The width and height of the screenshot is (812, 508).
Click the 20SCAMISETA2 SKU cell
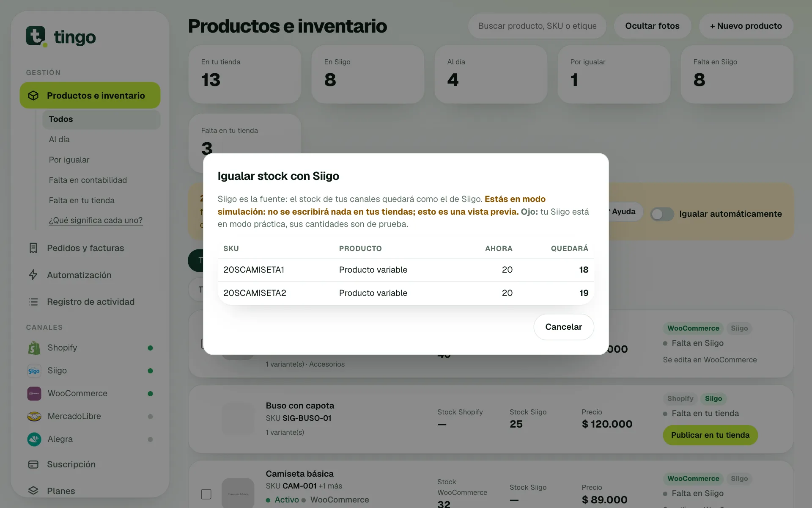tap(255, 293)
